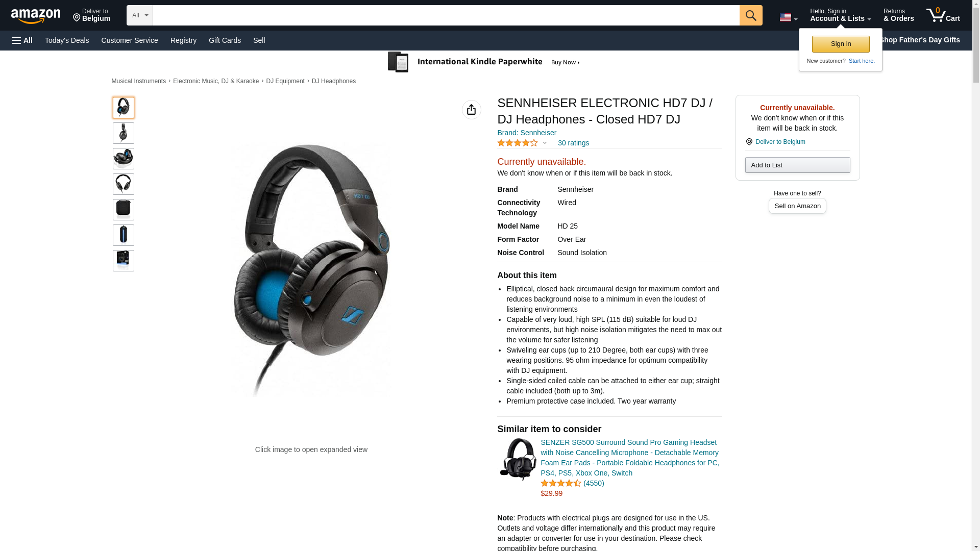The height and width of the screenshot is (551, 980).
Task: Focus the Amazon search text field
Action: 446,15
